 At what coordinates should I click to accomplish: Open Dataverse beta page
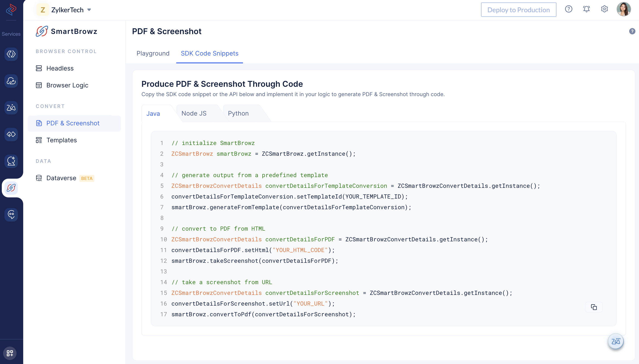tap(61, 178)
